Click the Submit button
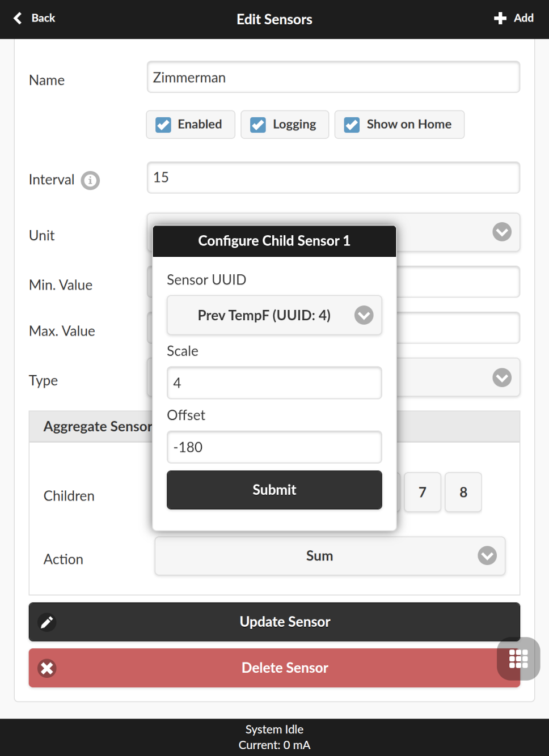Image resolution: width=549 pixels, height=756 pixels. point(274,490)
